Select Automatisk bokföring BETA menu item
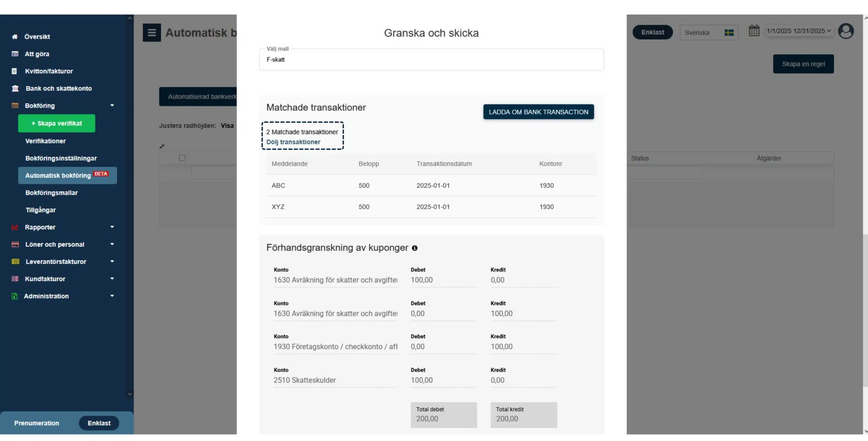 point(67,175)
